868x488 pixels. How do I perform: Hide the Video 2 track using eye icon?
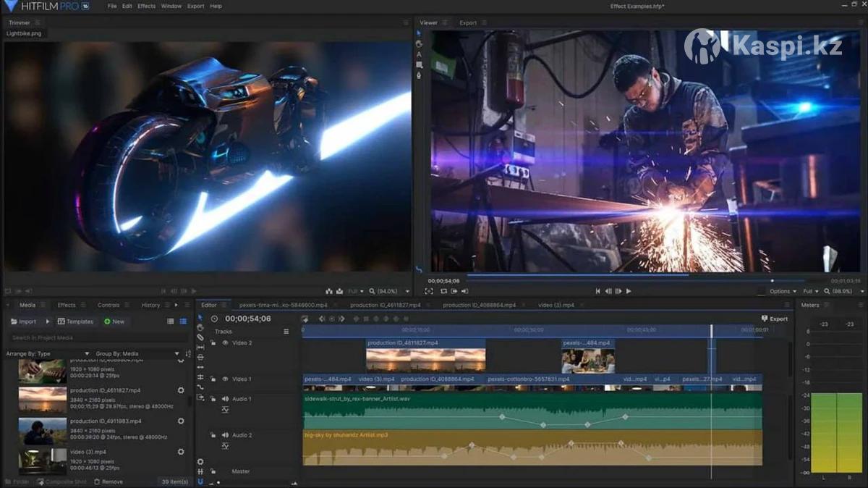(x=225, y=342)
